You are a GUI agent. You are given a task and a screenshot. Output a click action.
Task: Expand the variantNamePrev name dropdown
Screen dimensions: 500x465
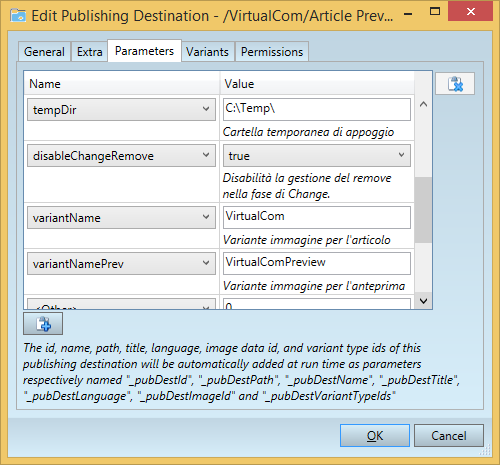pos(121,263)
